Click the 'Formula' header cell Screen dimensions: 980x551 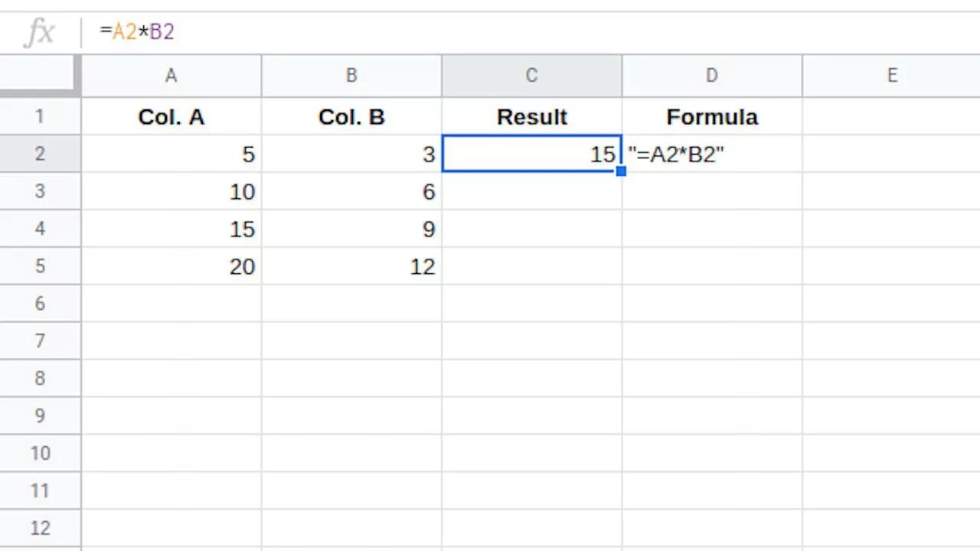tap(712, 116)
